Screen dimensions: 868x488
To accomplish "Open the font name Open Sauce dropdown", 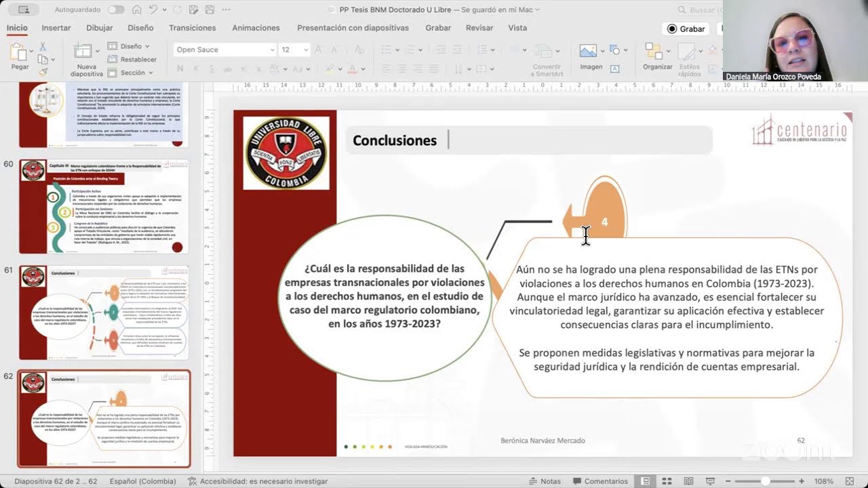I will (272, 49).
